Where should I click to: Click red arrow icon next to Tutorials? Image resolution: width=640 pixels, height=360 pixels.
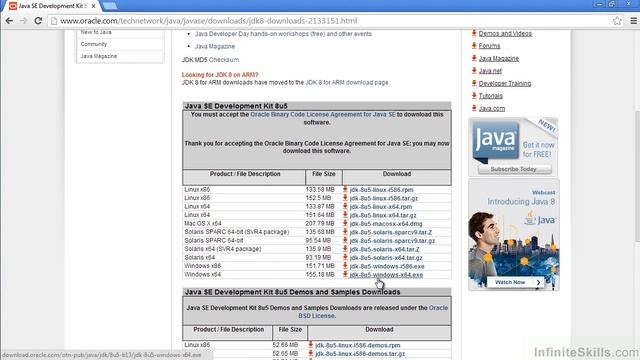474,96
